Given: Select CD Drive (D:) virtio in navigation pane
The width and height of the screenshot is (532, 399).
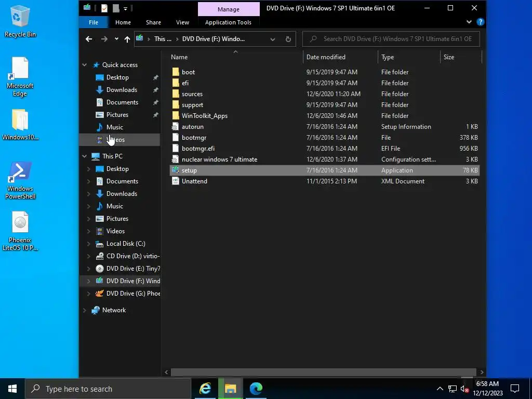Looking at the screenshot, I should coord(132,256).
